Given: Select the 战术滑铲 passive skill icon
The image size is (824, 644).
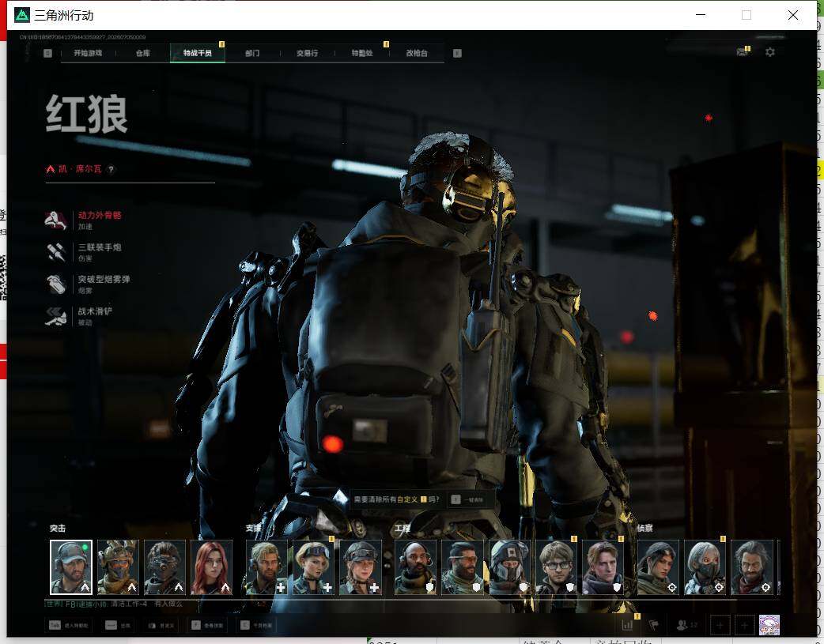Looking at the screenshot, I should coord(55,316).
